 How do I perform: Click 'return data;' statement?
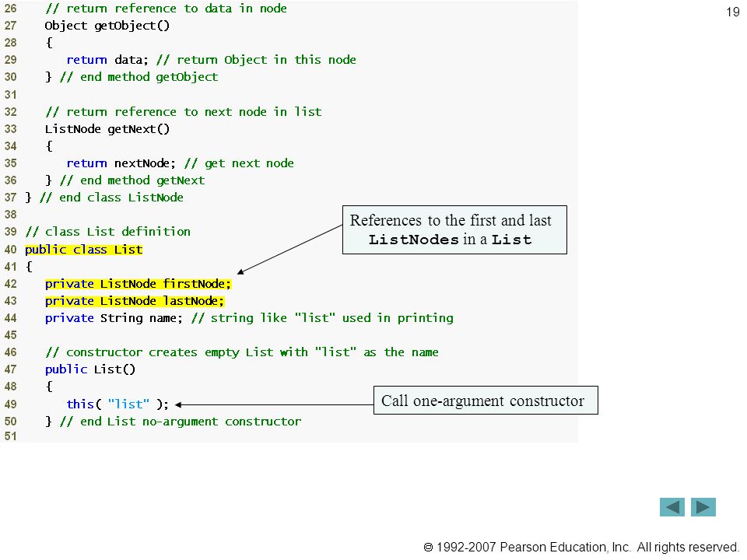point(107,60)
